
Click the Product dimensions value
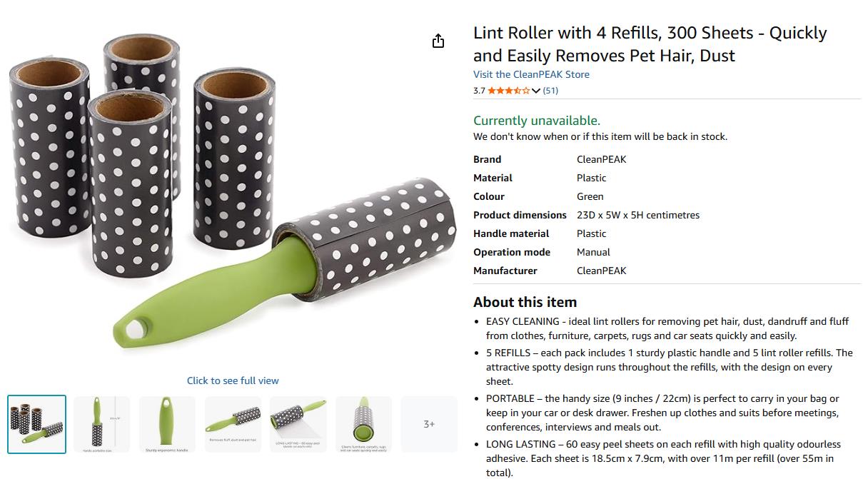click(638, 215)
